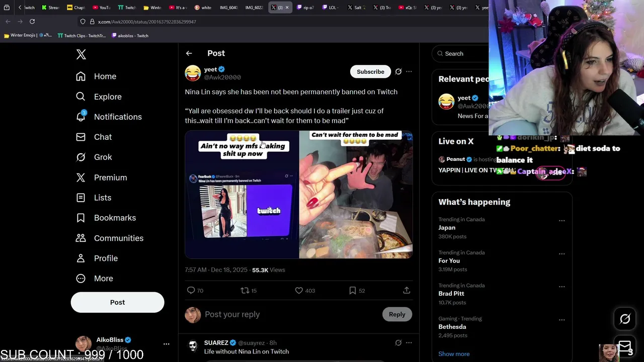The image size is (644, 362).
Task: Click the grey Reply button
Action: click(x=397, y=314)
